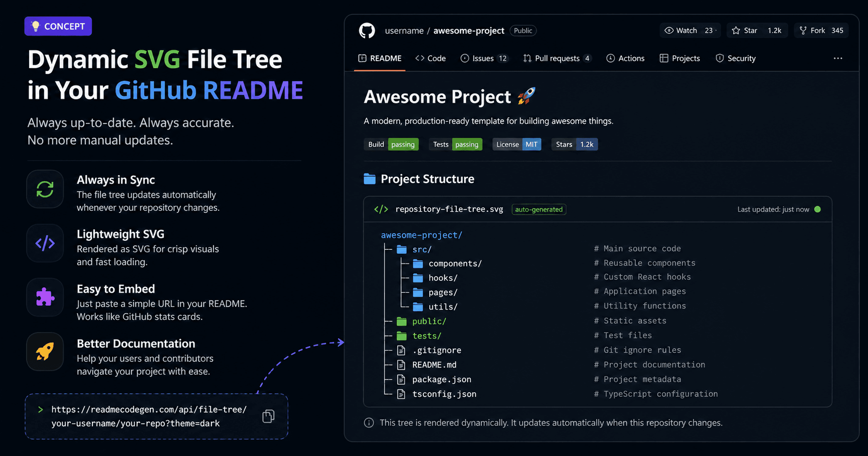Select public/ in the file tree
The height and width of the screenshot is (456, 868).
pos(429,321)
